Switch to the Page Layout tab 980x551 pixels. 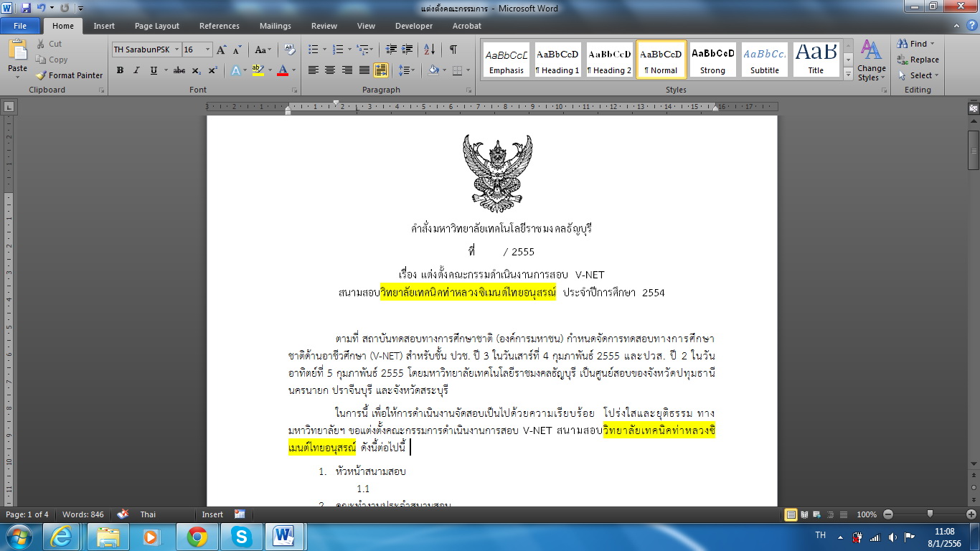157,26
